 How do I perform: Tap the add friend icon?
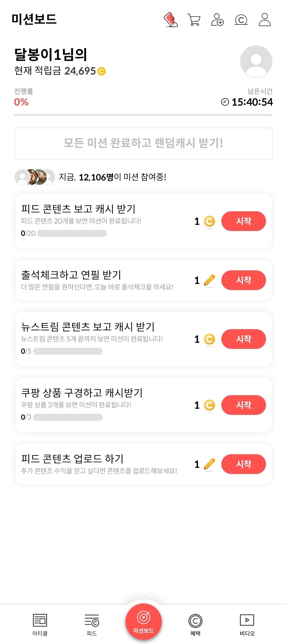point(217,20)
